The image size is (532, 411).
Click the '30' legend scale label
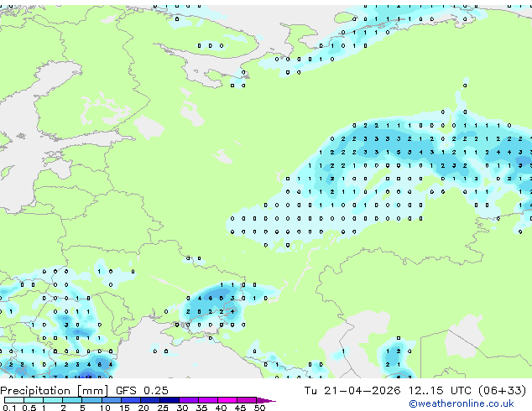point(182,408)
